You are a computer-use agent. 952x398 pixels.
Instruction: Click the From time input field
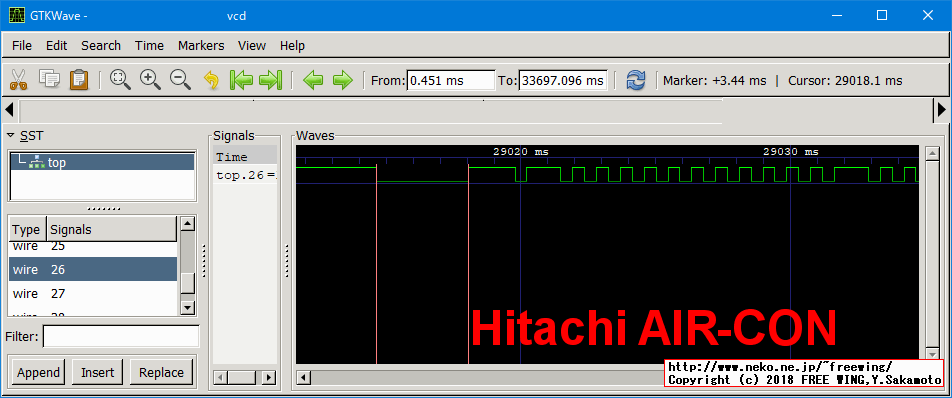(451, 80)
